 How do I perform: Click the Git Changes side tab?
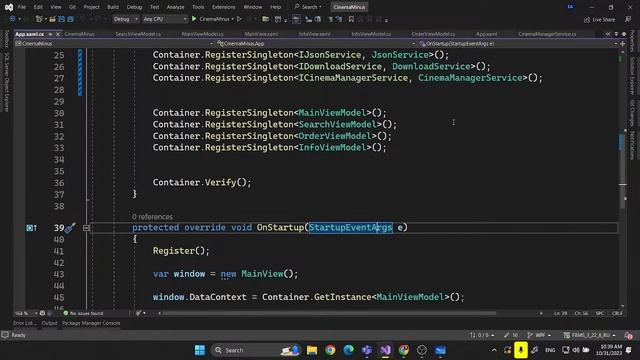point(632,113)
